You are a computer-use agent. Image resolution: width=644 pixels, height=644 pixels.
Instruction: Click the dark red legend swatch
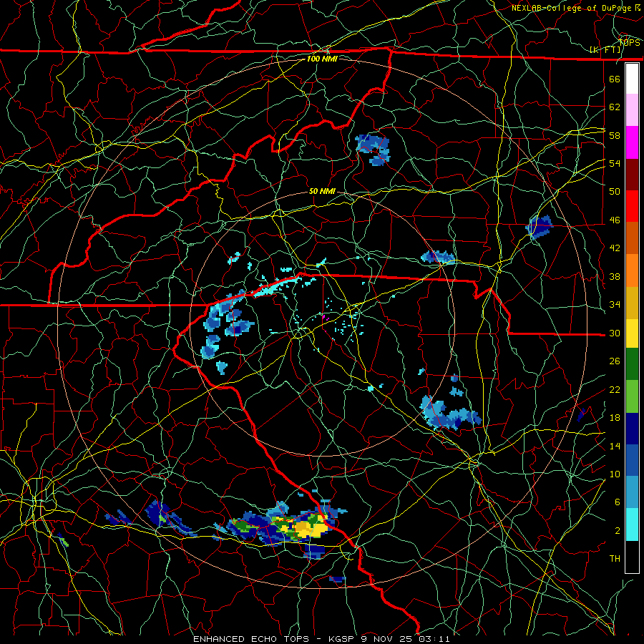tap(632, 174)
